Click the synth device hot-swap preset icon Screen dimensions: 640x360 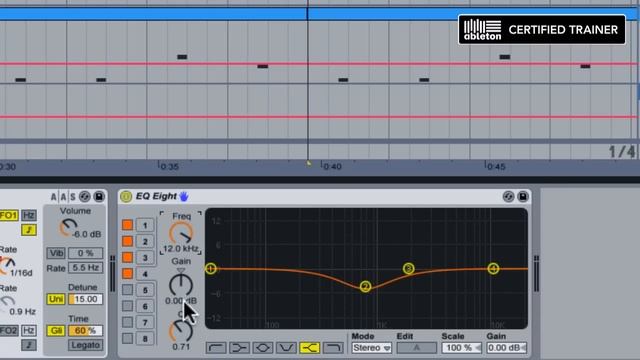point(84,197)
